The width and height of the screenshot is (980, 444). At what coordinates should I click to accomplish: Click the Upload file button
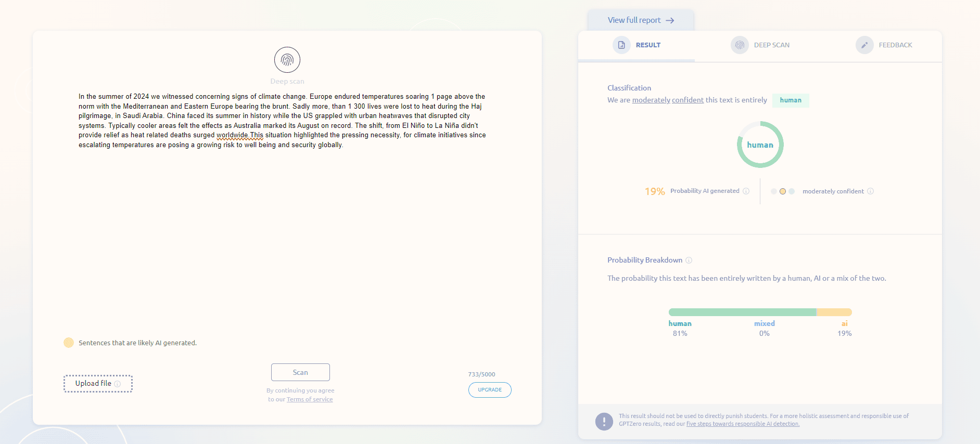pos(94,384)
